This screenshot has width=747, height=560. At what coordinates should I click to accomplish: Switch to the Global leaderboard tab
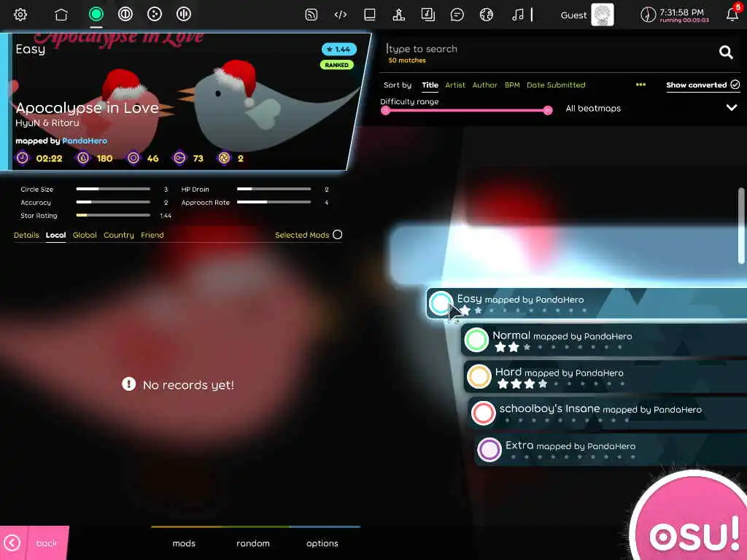coord(85,235)
